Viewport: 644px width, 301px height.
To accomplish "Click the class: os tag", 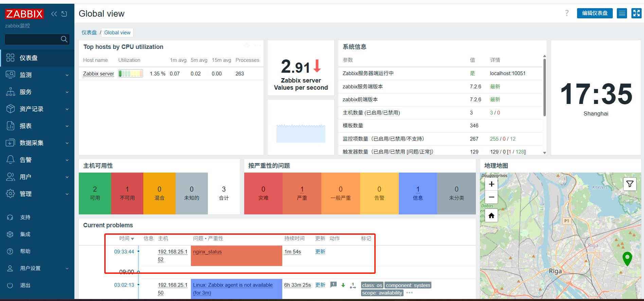I will [372, 285].
